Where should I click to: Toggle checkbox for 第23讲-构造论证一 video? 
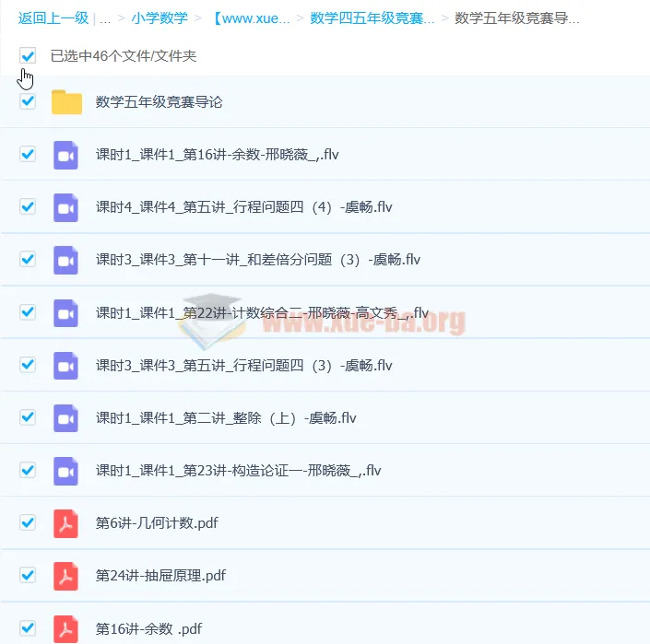(28, 470)
